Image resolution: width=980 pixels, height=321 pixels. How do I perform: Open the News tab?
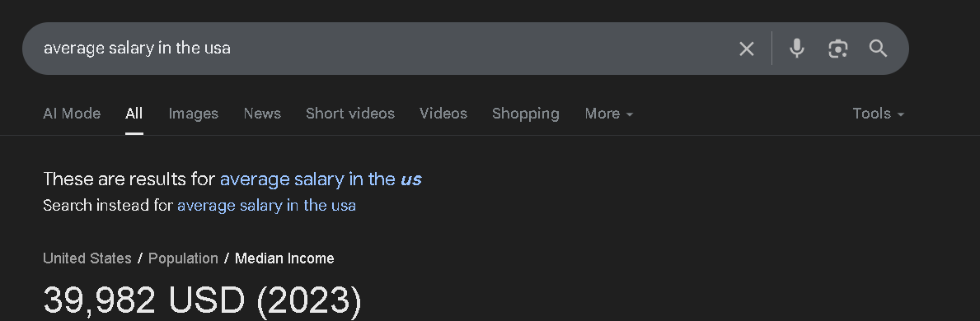262,114
